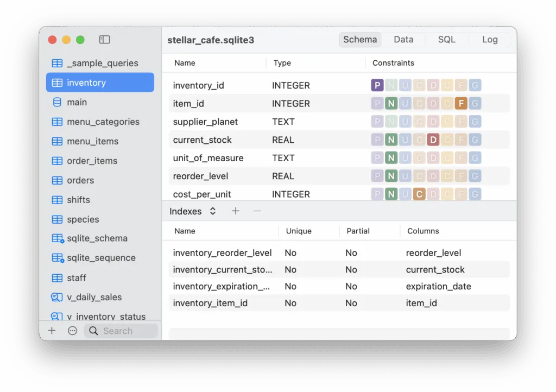Switch to the Data tab
556x392 pixels.
(403, 40)
